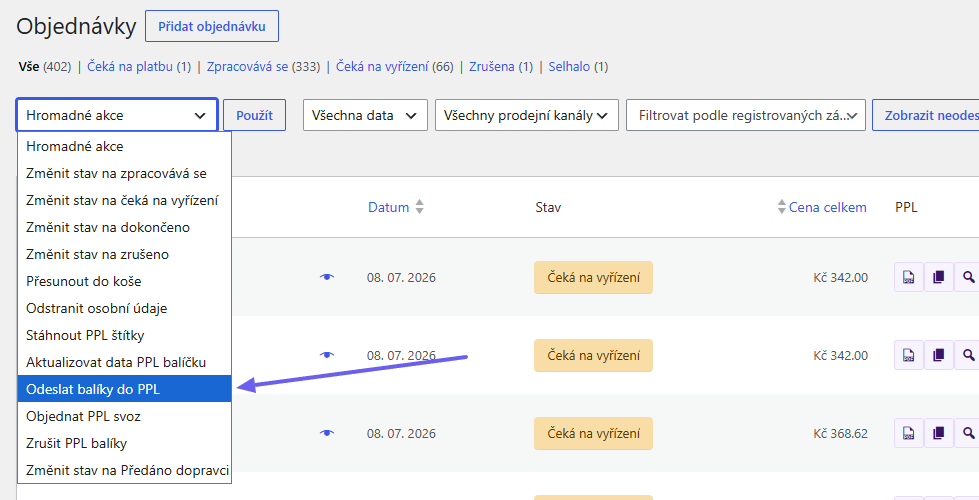979x500 pixels.
Task: Choose Změnit stav na čeká na vyřízení
Action: pyautogui.click(x=124, y=200)
